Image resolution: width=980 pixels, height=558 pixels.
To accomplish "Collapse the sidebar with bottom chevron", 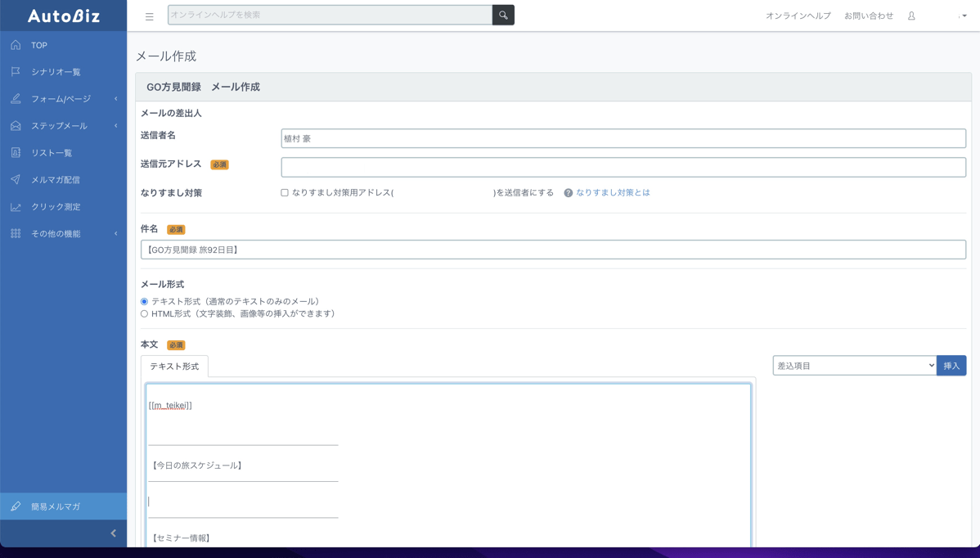I will (x=113, y=533).
